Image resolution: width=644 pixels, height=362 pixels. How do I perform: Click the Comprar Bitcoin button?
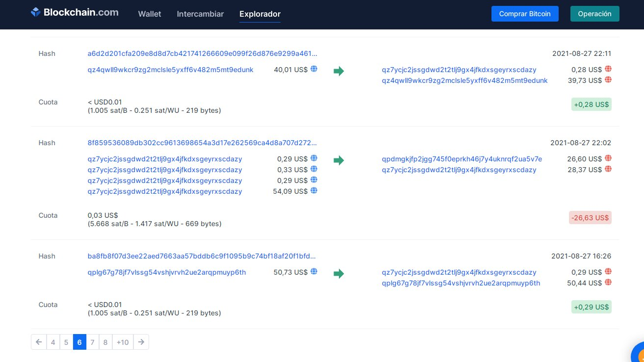(525, 14)
